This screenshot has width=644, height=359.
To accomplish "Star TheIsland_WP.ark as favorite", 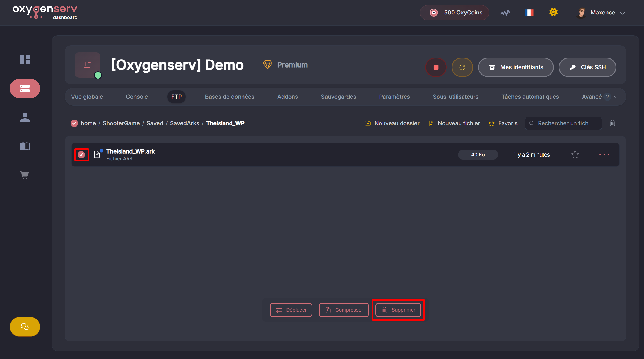I will [x=575, y=155].
